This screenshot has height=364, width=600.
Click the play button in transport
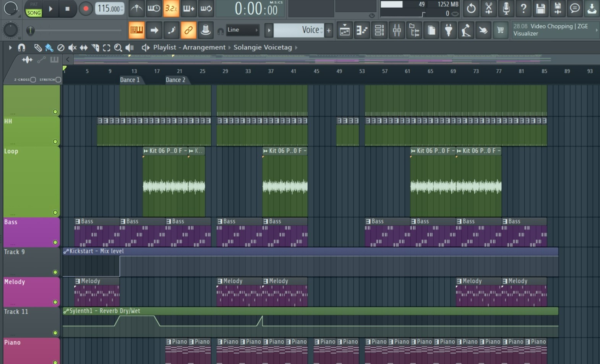coord(50,8)
